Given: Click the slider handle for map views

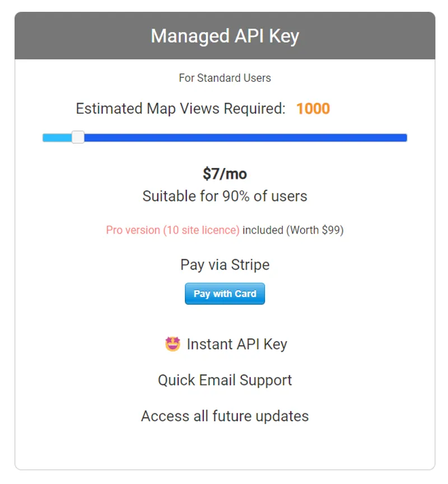Looking at the screenshot, I should (77, 136).
